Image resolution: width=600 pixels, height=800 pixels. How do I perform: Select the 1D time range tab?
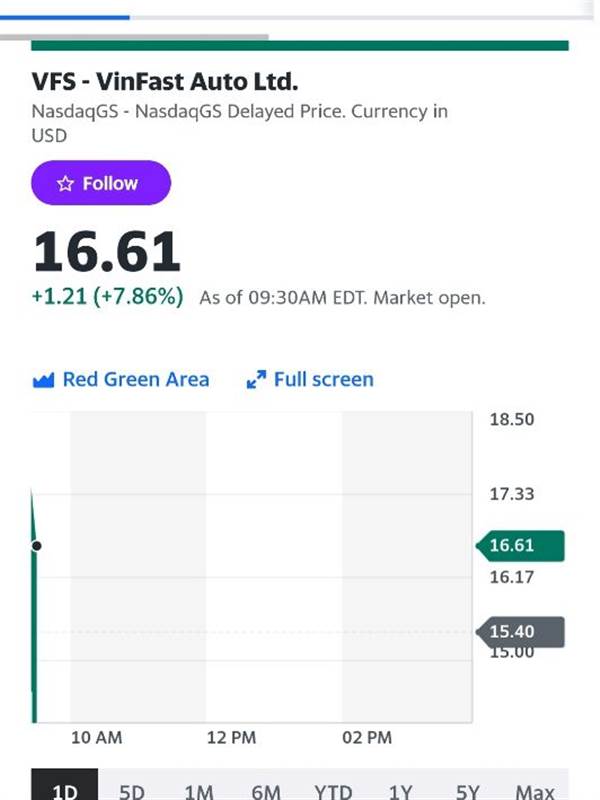click(64, 786)
